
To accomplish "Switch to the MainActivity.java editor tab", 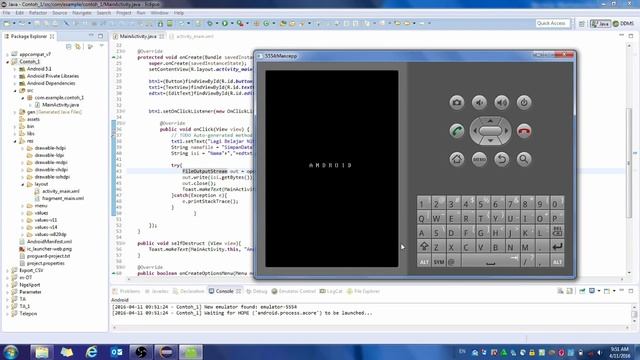I will point(138,36).
